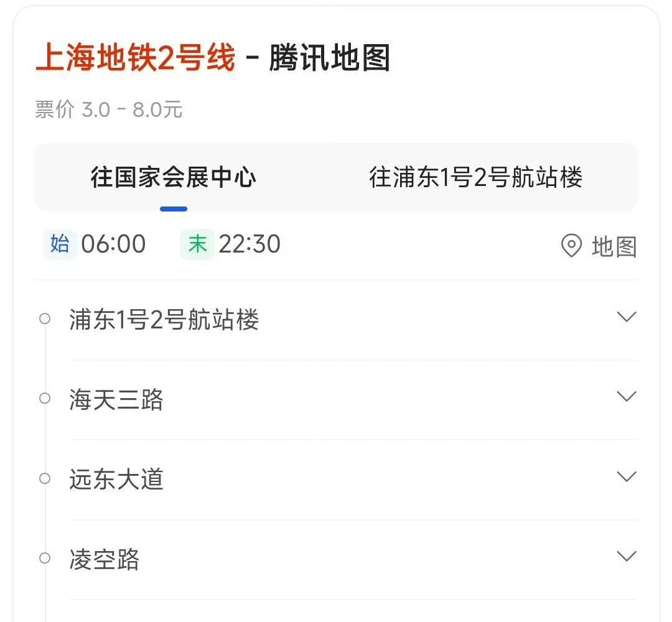Expand the 凌空路 station chevron
672x622 pixels.
click(627, 557)
